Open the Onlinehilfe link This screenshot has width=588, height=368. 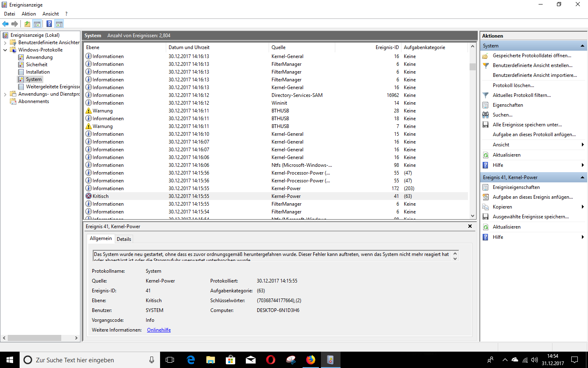[x=159, y=330]
